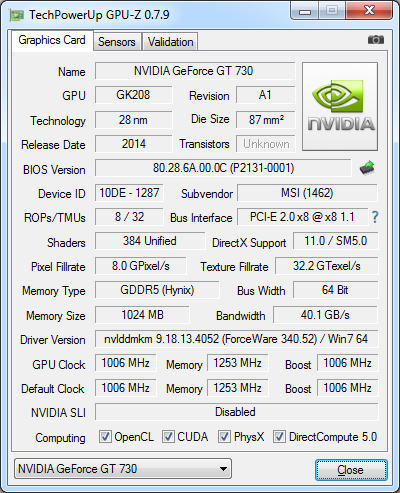Switch to the Sensors tab
The width and height of the screenshot is (400, 493).
click(117, 42)
